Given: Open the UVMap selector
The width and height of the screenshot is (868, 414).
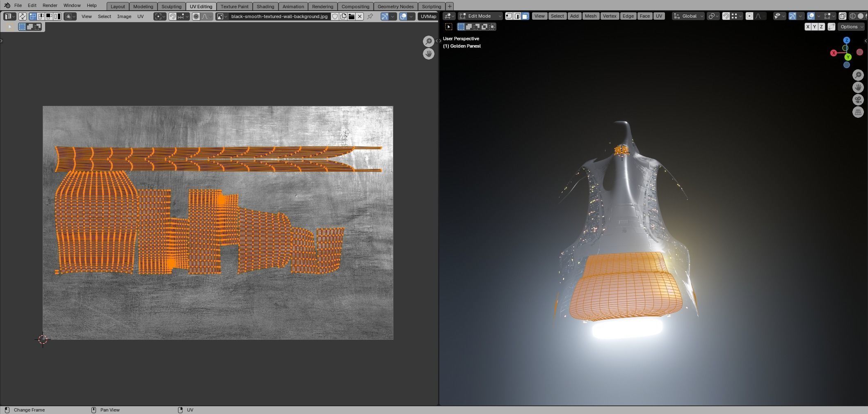Looking at the screenshot, I should click(x=428, y=16).
